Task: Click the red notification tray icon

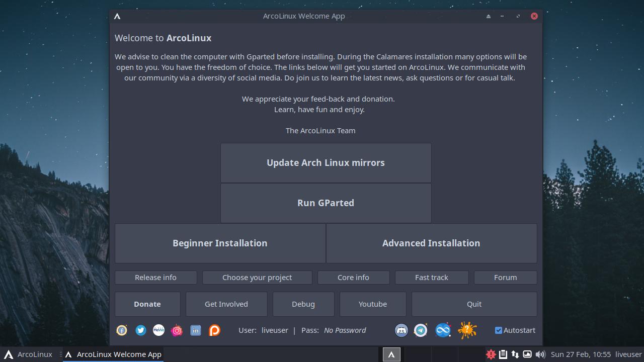Action: click(x=491, y=354)
